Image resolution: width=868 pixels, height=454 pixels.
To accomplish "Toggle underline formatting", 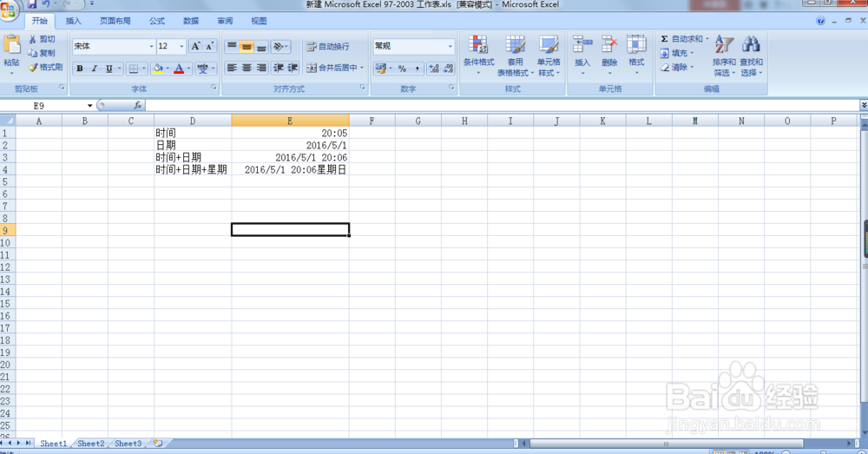I will pos(109,69).
